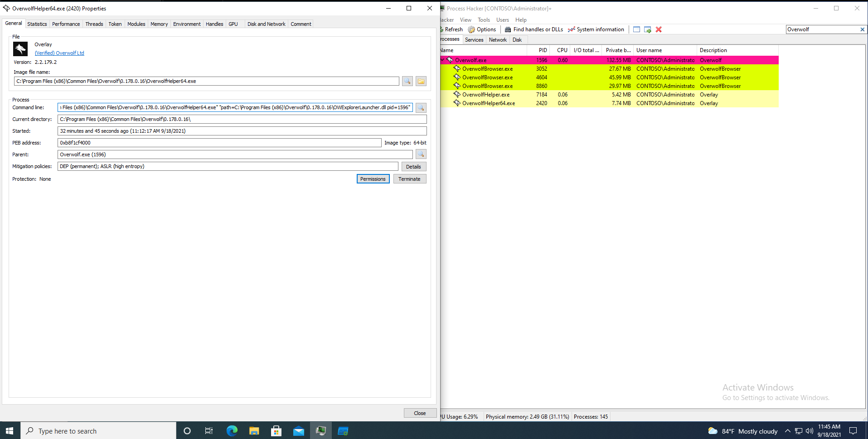Image resolution: width=868 pixels, height=439 pixels.
Task: Open Microsoft Store from taskbar
Action: (x=276, y=431)
